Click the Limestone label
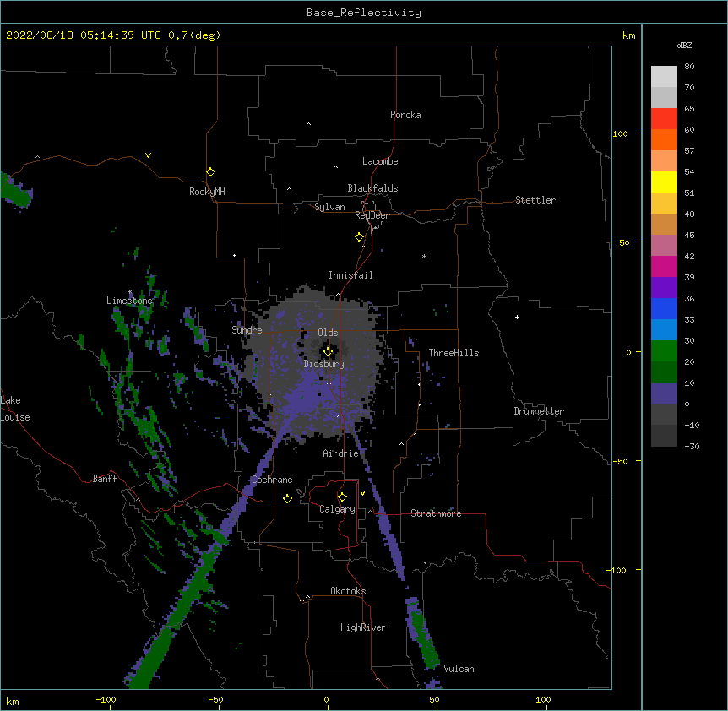The width and height of the screenshot is (728, 711). point(129,301)
